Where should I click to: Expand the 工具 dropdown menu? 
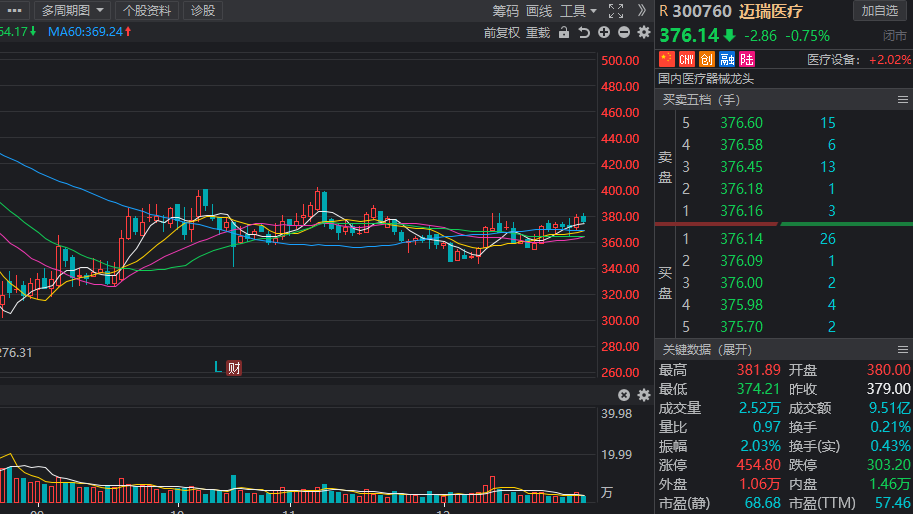(578, 10)
